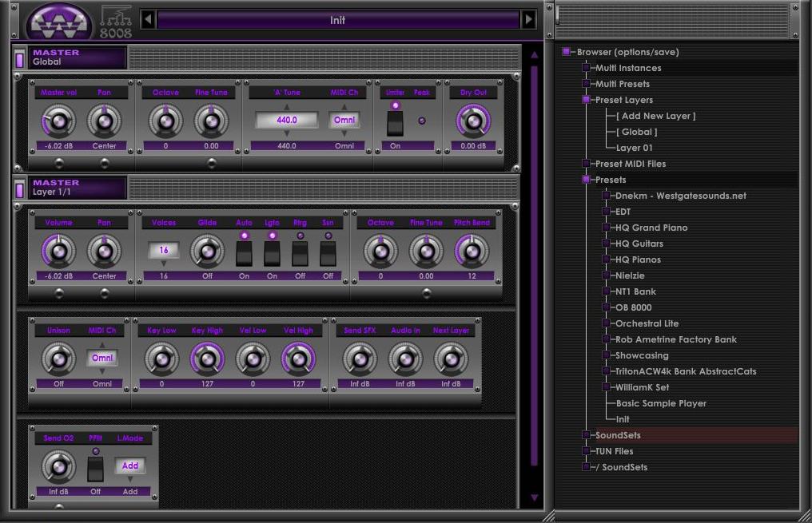Viewport: 812px width, 523px height.
Task: Click the editor scroll down arrow
Action: [x=535, y=497]
